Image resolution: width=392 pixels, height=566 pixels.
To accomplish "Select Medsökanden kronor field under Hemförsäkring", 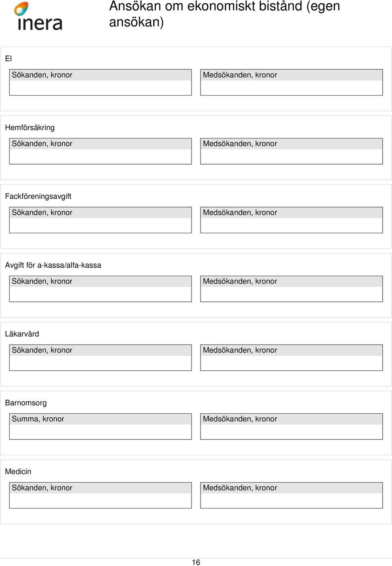I will tap(292, 151).
